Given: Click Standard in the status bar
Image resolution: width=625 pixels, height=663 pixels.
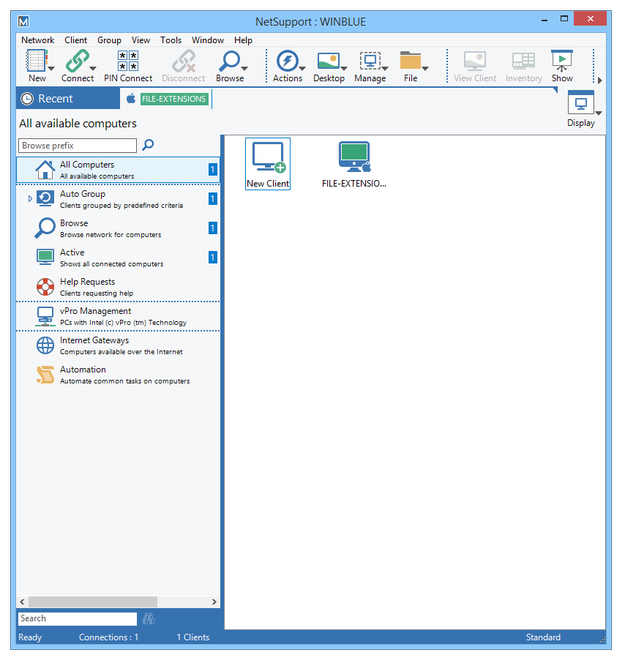Looking at the screenshot, I should (543, 637).
